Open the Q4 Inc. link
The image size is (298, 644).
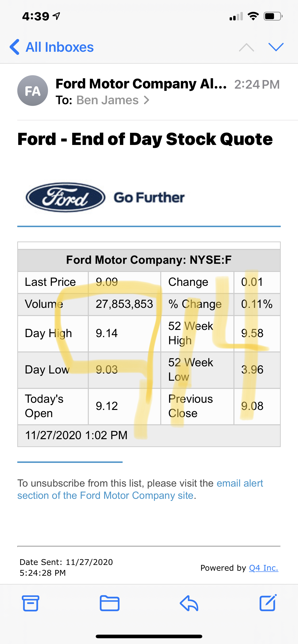[263, 568]
